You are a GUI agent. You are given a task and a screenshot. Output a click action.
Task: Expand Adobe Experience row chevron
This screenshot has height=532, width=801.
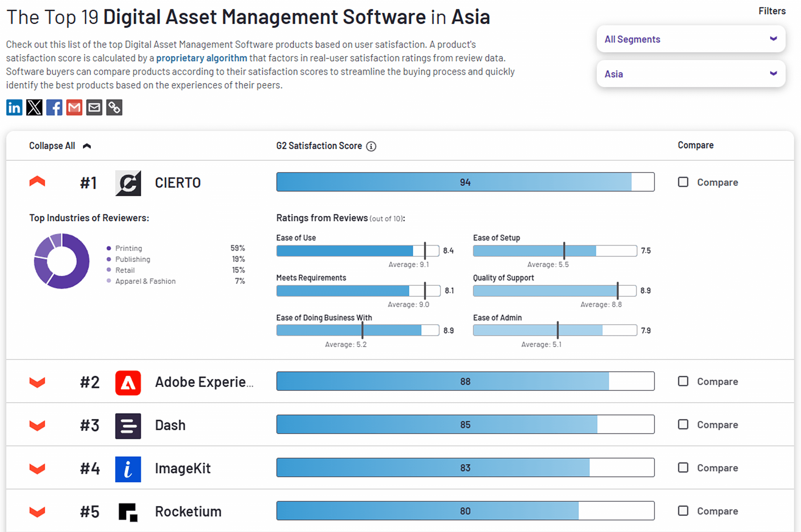click(37, 382)
